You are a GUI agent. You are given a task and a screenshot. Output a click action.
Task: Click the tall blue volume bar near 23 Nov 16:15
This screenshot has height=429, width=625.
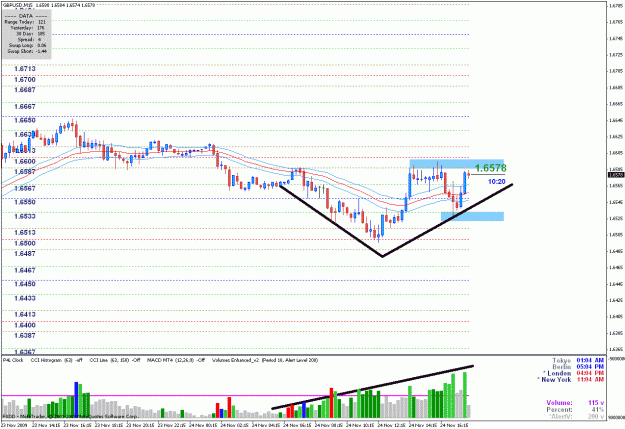76,399
